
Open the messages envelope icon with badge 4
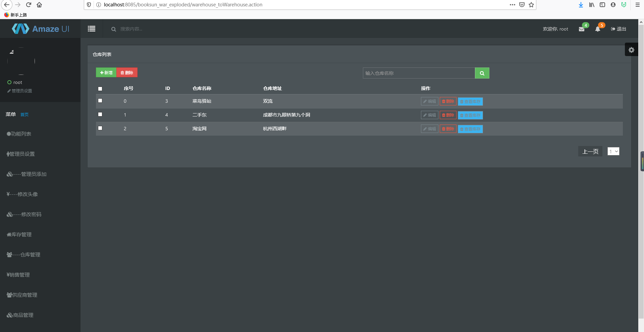click(582, 29)
